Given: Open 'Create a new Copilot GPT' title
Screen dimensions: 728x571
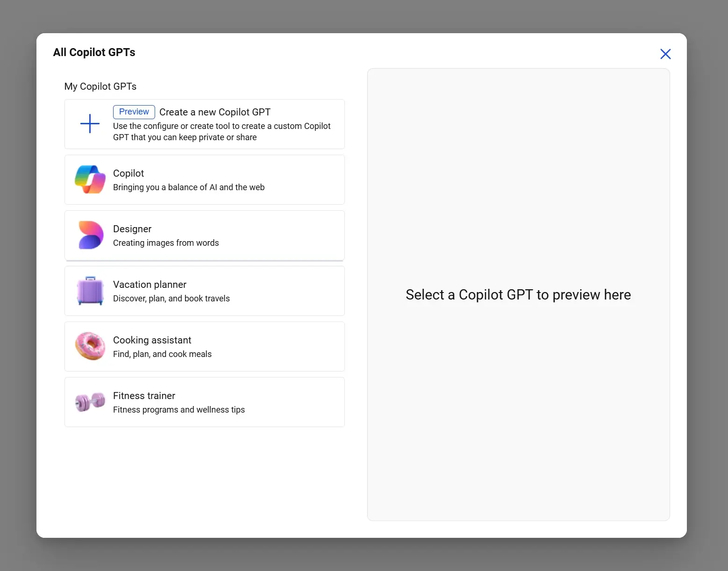Looking at the screenshot, I should [x=215, y=112].
